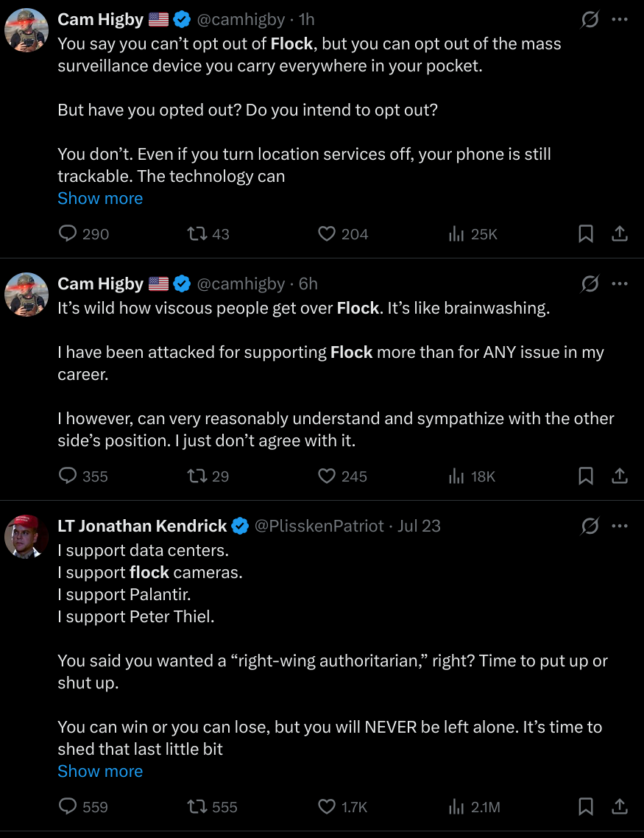Repost the post with 43 reposts
Image resolution: width=644 pixels, height=838 pixels.
click(x=208, y=234)
